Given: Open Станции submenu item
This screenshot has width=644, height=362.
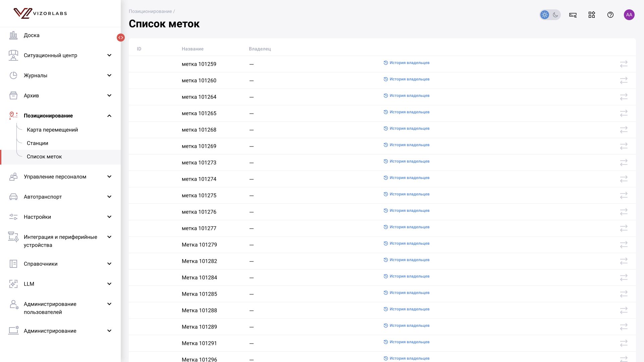Looking at the screenshot, I should click(38, 143).
